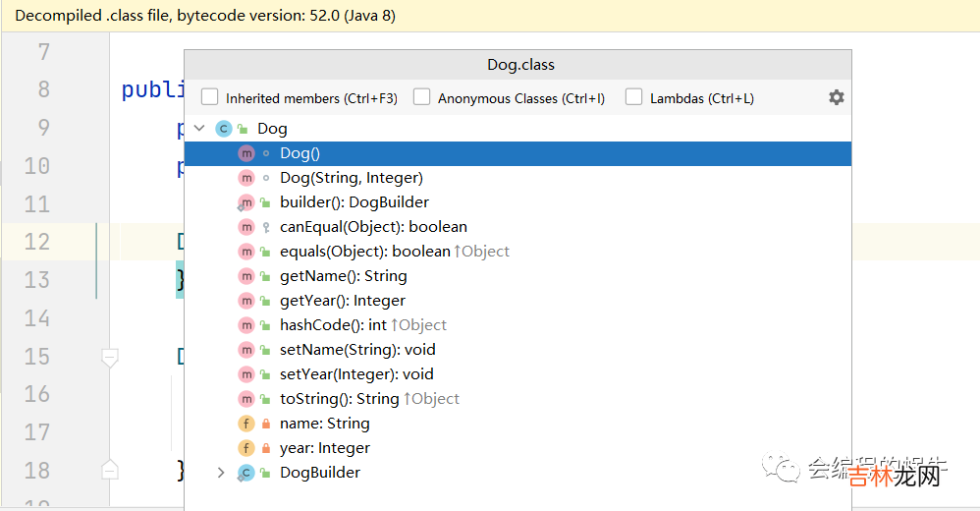980x511 pixels.
Task: Enable Inherited members checkbox
Action: (209, 97)
